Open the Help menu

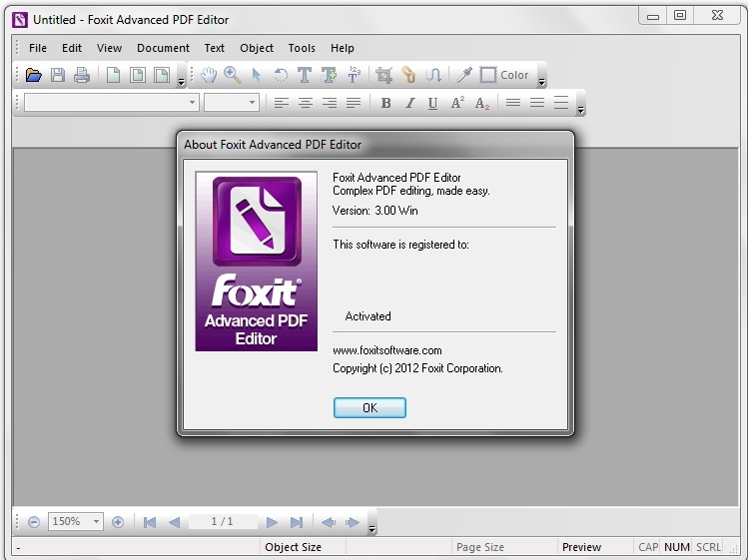point(342,48)
